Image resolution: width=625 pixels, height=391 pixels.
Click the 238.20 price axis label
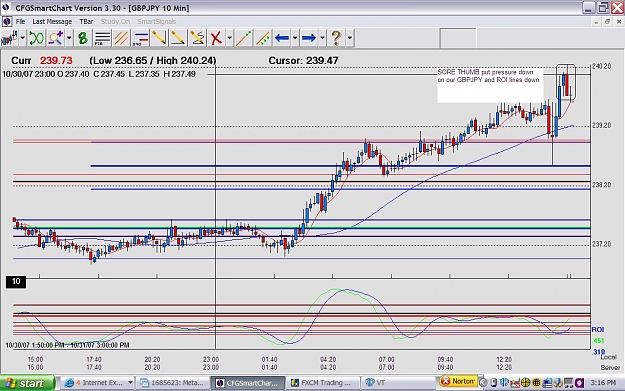601,185
